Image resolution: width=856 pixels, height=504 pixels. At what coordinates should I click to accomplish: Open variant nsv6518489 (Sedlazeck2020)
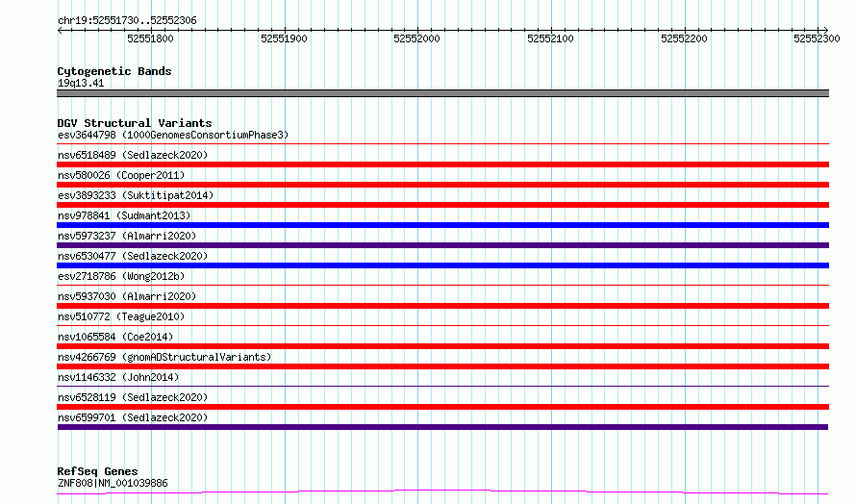pos(133,155)
